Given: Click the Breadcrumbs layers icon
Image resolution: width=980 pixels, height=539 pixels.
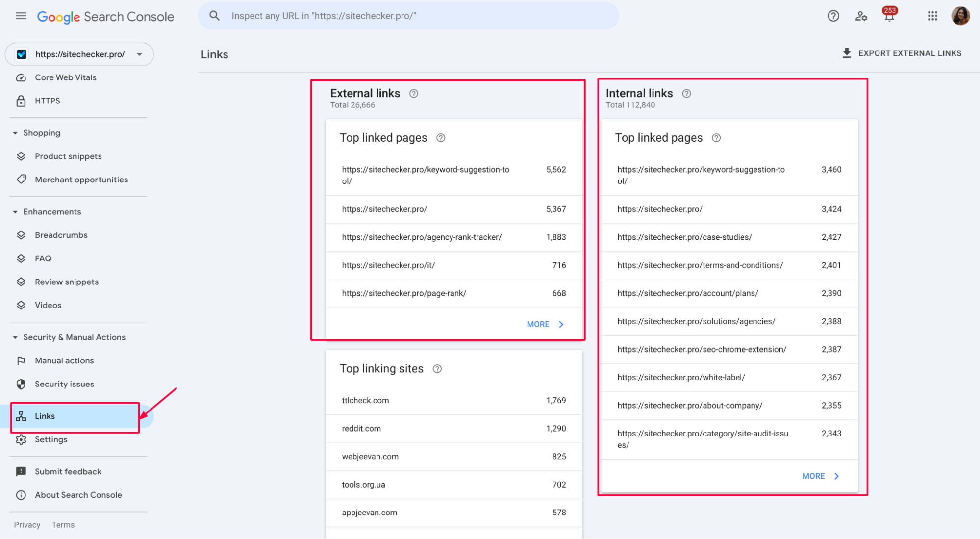Looking at the screenshot, I should [x=21, y=235].
